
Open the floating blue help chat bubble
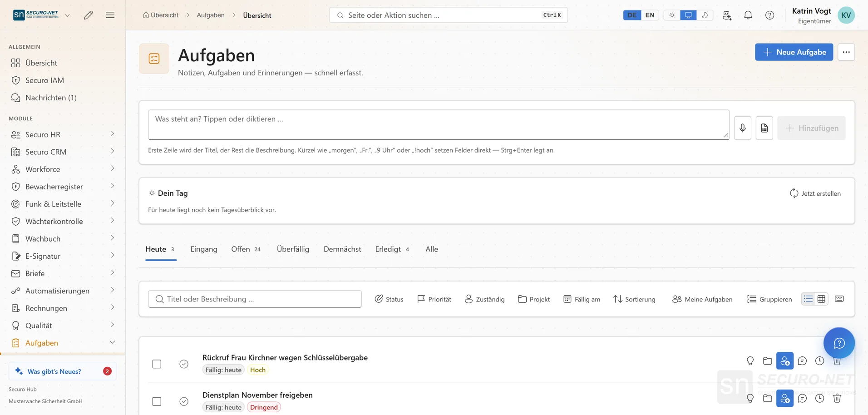click(x=839, y=343)
